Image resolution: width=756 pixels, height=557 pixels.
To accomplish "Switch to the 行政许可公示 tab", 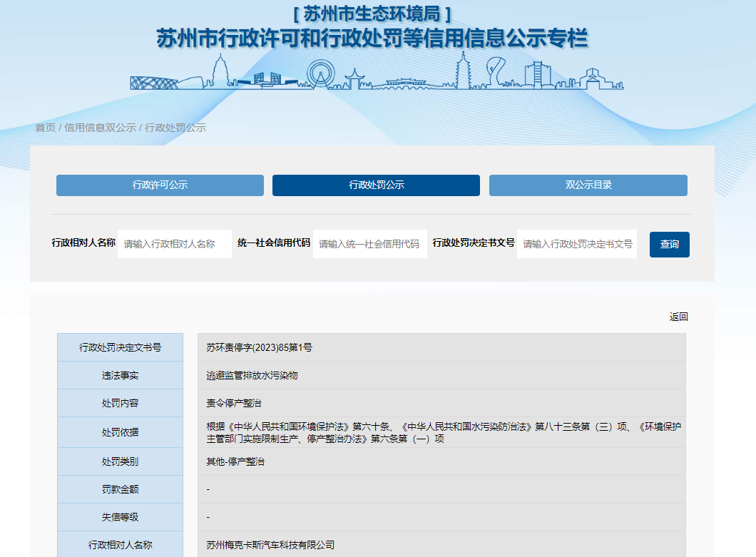I will click(x=160, y=185).
